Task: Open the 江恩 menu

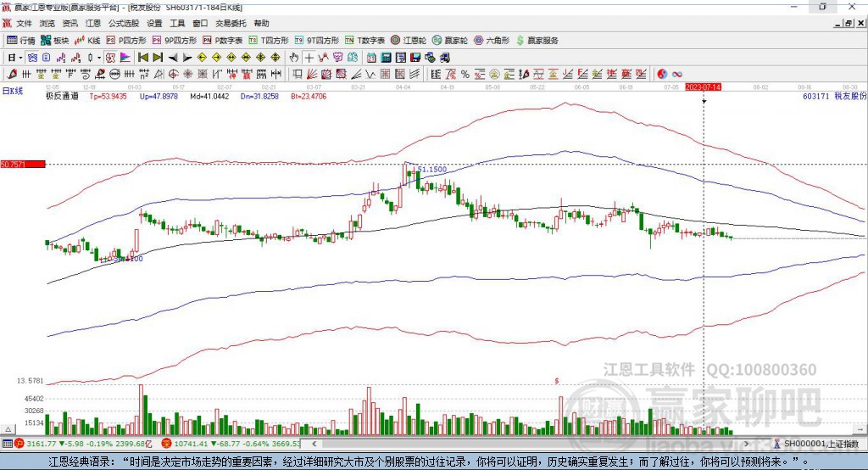Action: coord(93,23)
